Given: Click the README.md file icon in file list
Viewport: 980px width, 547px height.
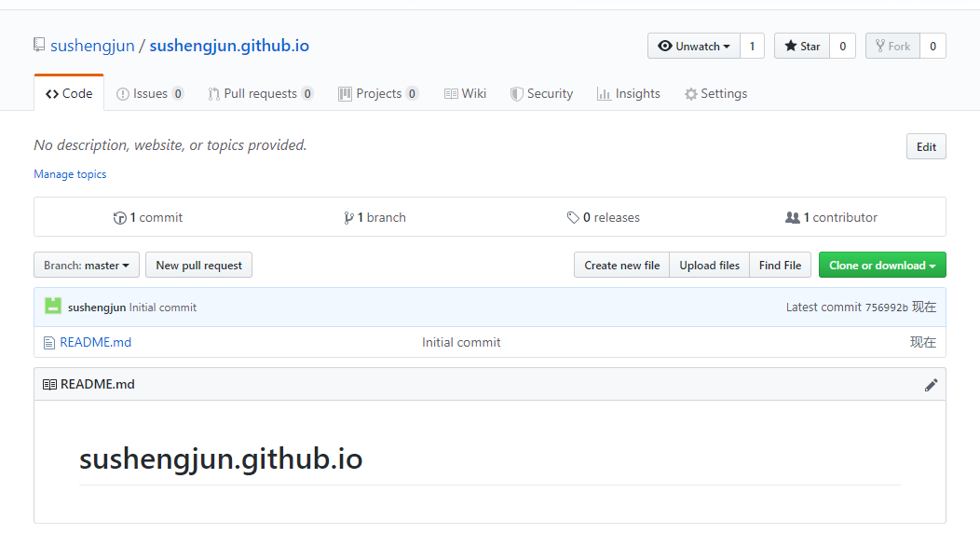Looking at the screenshot, I should coord(49,343).
